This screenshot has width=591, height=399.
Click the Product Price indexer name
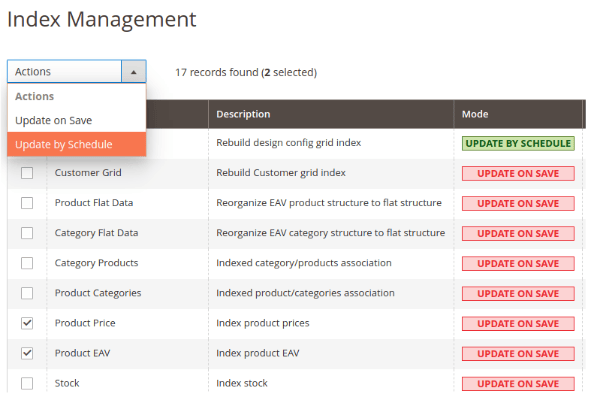pos(85,323)
